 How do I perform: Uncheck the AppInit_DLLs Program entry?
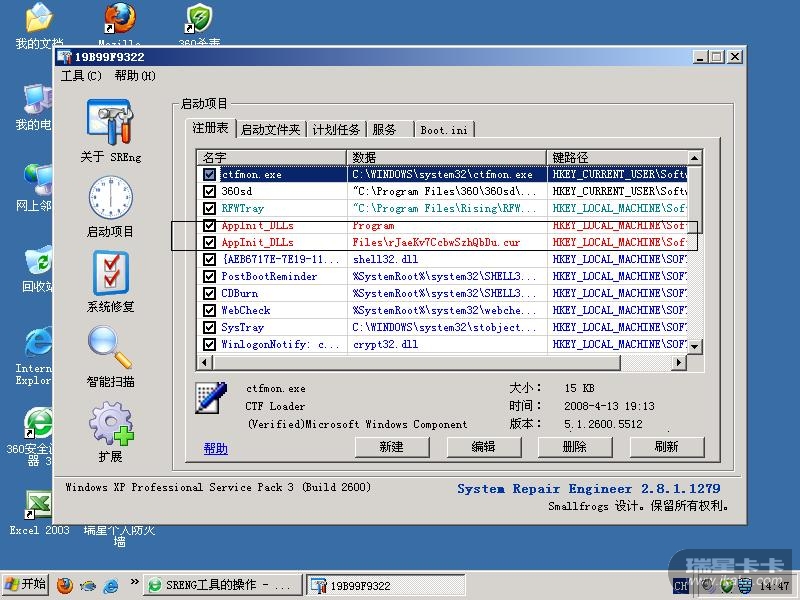point(209,226)
